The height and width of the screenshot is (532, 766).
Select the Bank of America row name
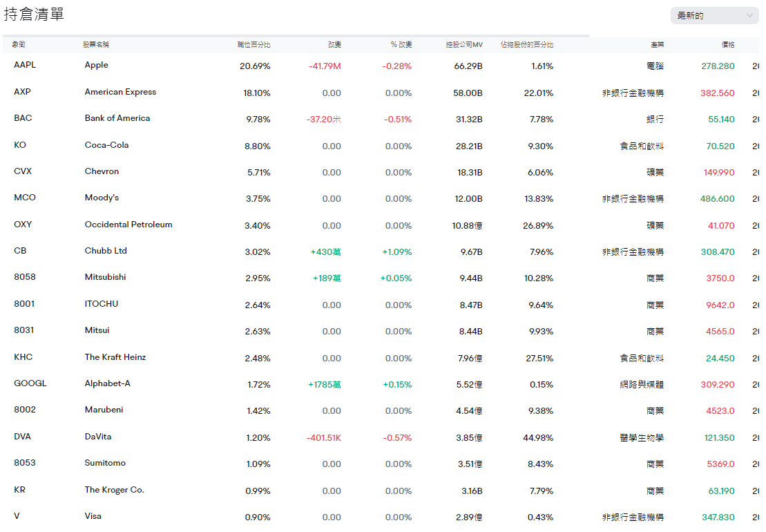click(x=117, y=118)
